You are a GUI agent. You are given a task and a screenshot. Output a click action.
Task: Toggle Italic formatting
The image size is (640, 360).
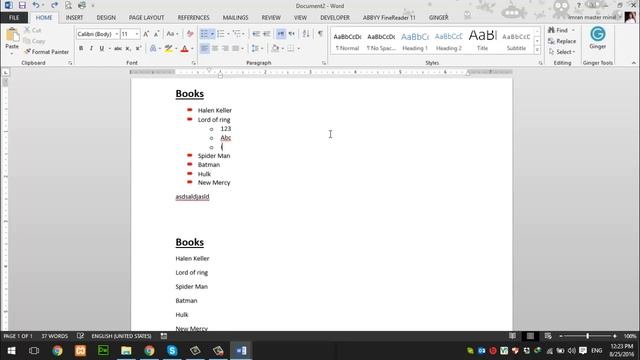pos(91,49)
